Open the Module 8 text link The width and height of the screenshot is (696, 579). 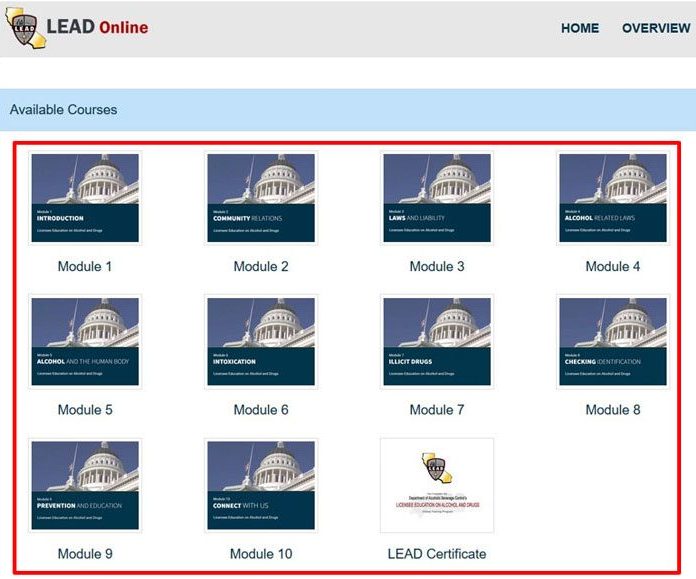pos(613,410)
